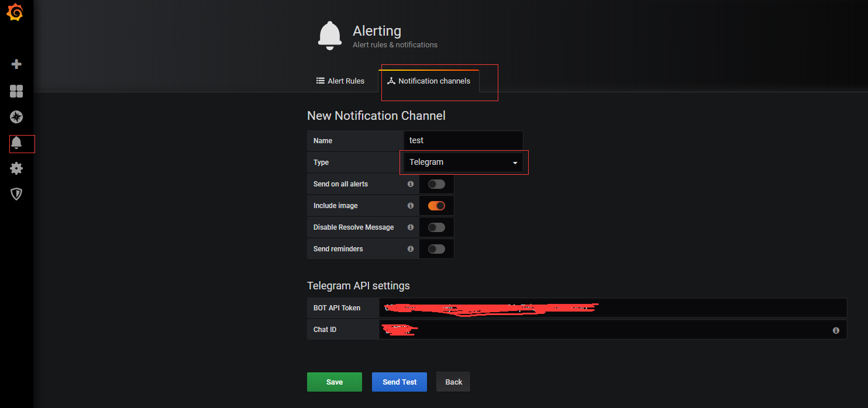Click the Telegram API settings heading
The width and height of the screenshot is (868, 408).
(359, 286)
